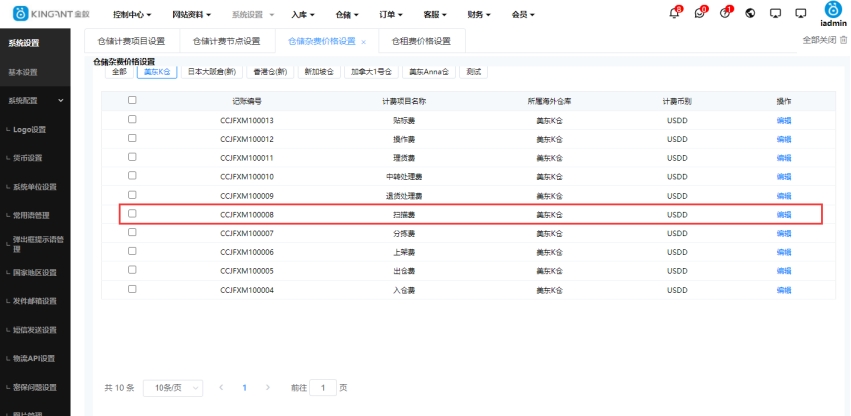Click the 前往 page number input field

pyautogui.click(x=323, y=388)
